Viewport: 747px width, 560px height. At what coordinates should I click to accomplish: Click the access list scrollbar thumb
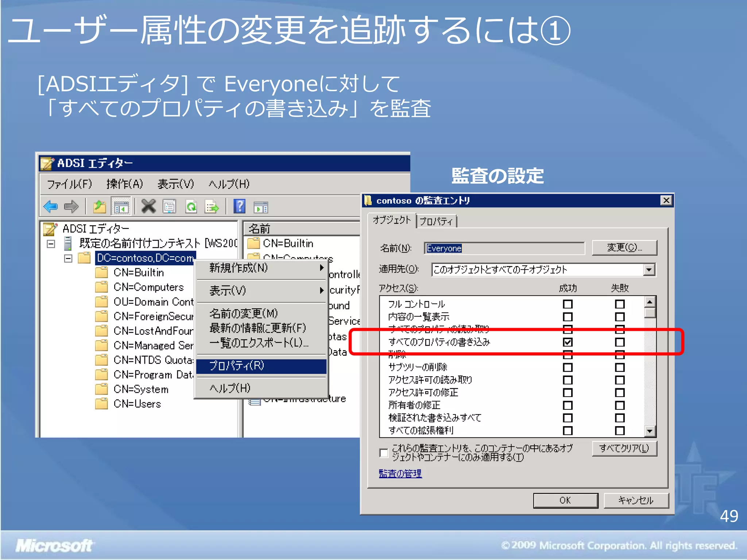[x=650, y=313]
